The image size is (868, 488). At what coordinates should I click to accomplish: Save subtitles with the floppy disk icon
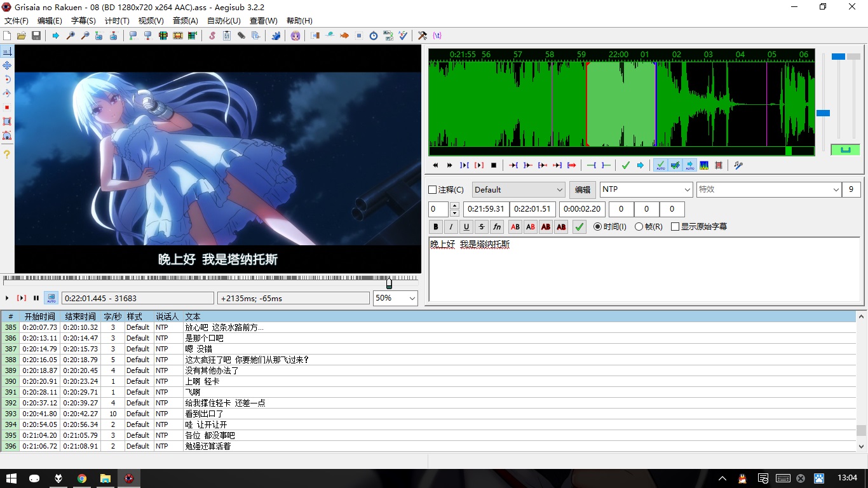point(36,36)
